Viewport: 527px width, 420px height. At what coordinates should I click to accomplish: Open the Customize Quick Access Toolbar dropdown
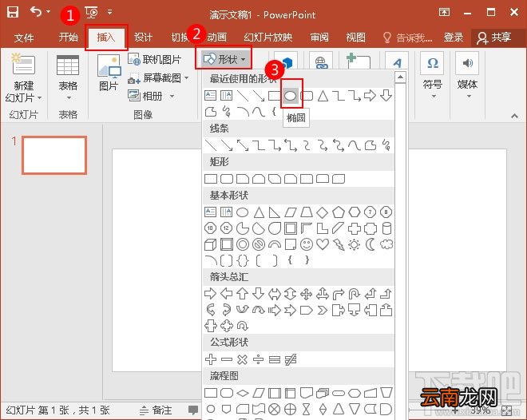(110, 12)
